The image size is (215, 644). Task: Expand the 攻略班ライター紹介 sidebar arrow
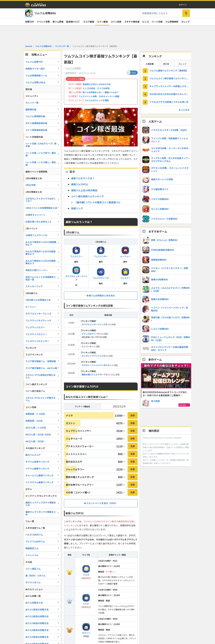(x=58, y=69)
